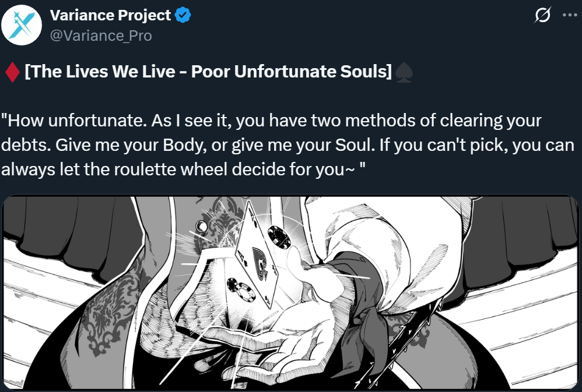This screenshot has height=392, width=582.
Task: Open the Variance Project display name link
Action: [x=111, y=16]
